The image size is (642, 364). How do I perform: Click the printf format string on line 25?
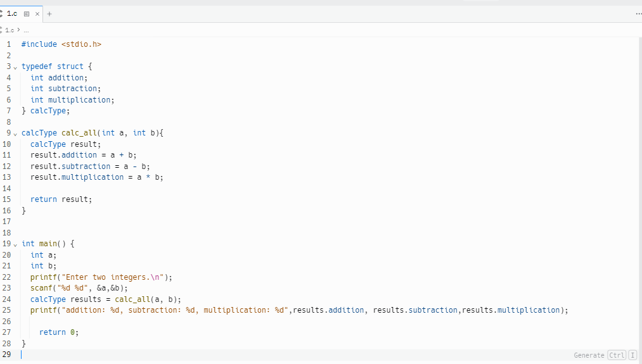pos(175,310)
